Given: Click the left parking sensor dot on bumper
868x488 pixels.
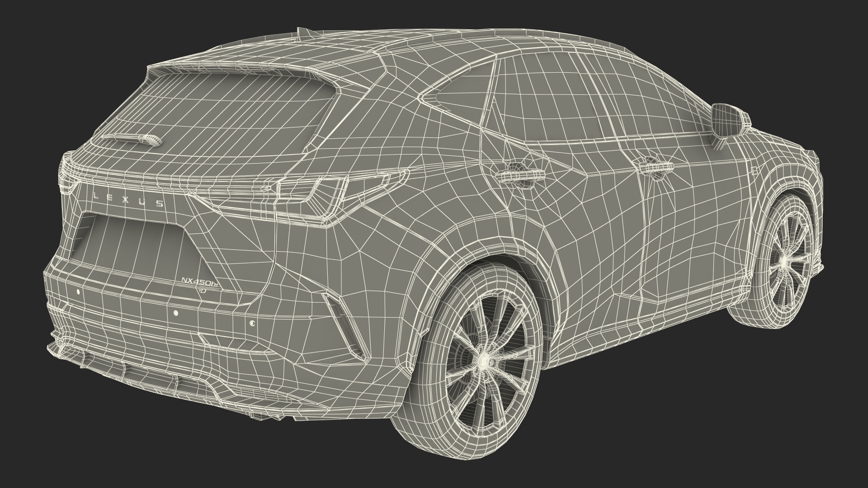Looking at the screenshot, I should (x=78, y=292).
